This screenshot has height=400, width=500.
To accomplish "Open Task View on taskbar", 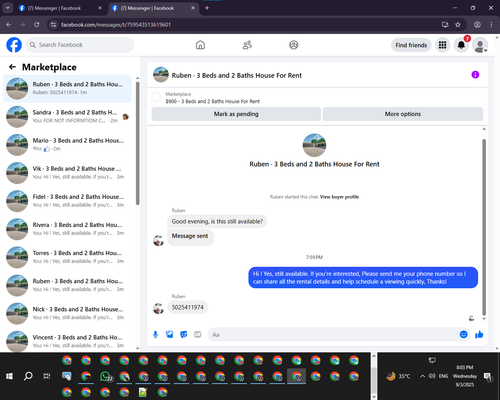I will pos(47,376).
